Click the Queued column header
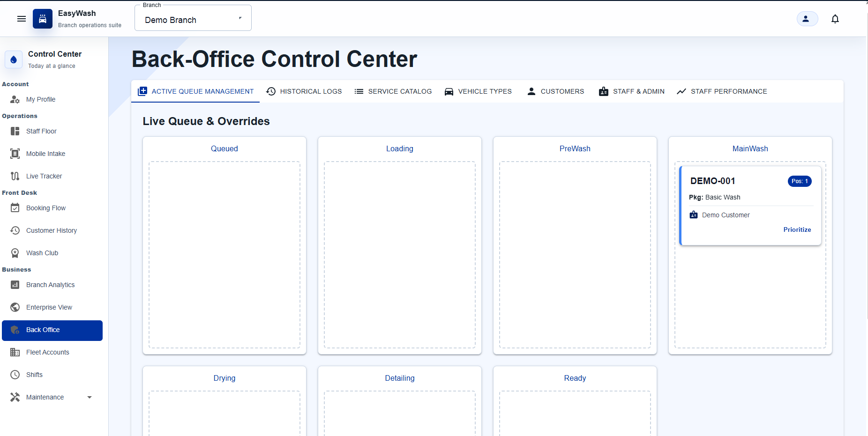Image resolution: width=868 pixels, height=436 pixels. (224, 148)
